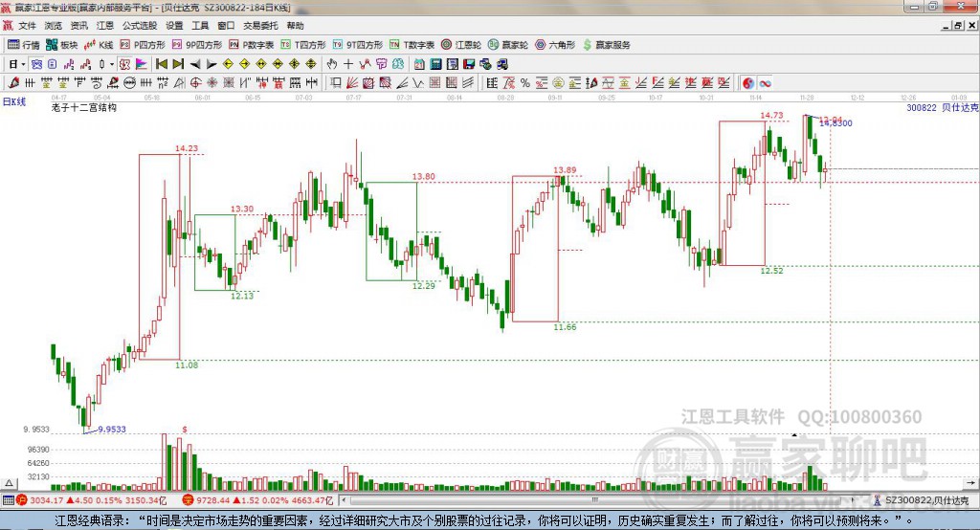Open the 板块 sector view
The height and width of the screenshot is (530, 980).
tap(61, 44)
